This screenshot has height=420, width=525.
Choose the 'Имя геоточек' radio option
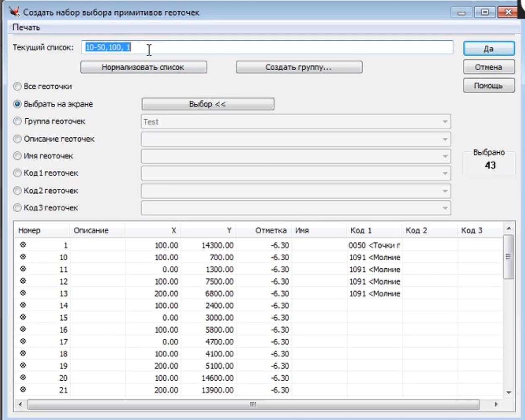pos(18,156)
